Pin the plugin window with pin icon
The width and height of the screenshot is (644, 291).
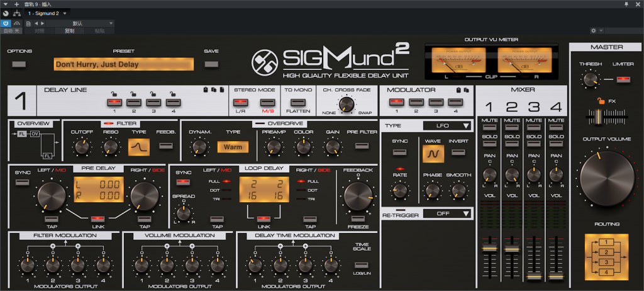point(626,4)
